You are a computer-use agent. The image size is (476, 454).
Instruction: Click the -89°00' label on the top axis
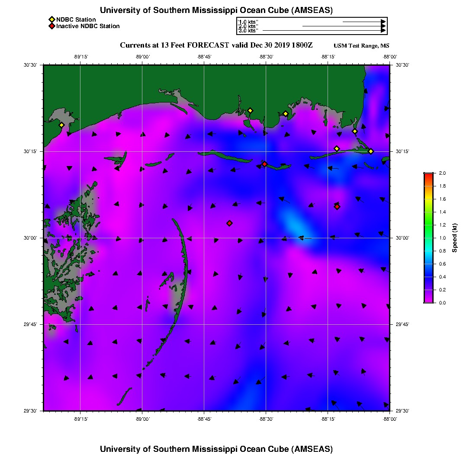click(x=142, y=57)
